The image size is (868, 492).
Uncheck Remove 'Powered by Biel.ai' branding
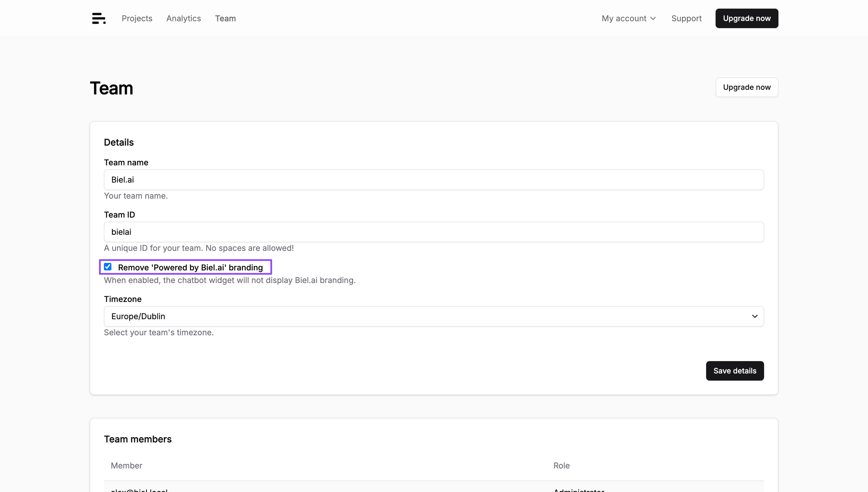[108, 267]
